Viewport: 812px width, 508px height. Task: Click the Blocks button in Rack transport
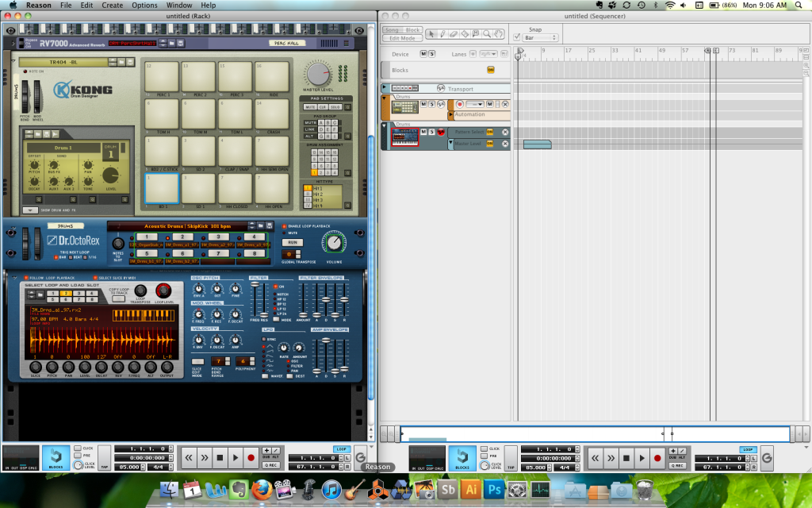(56, 458)
